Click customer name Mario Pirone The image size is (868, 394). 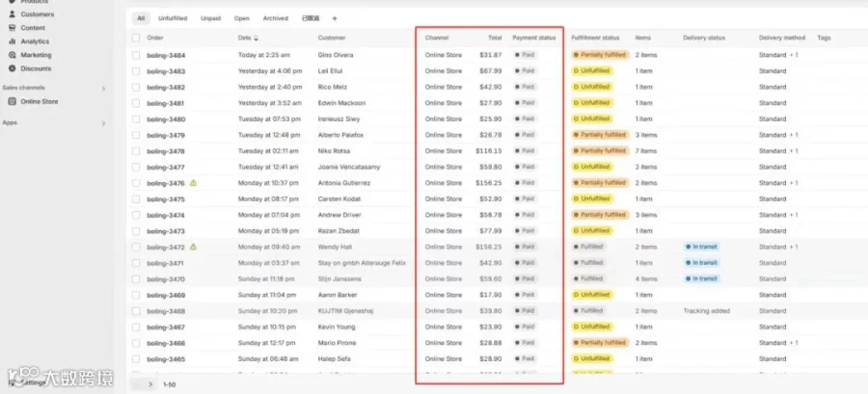(x=338, y=343)
